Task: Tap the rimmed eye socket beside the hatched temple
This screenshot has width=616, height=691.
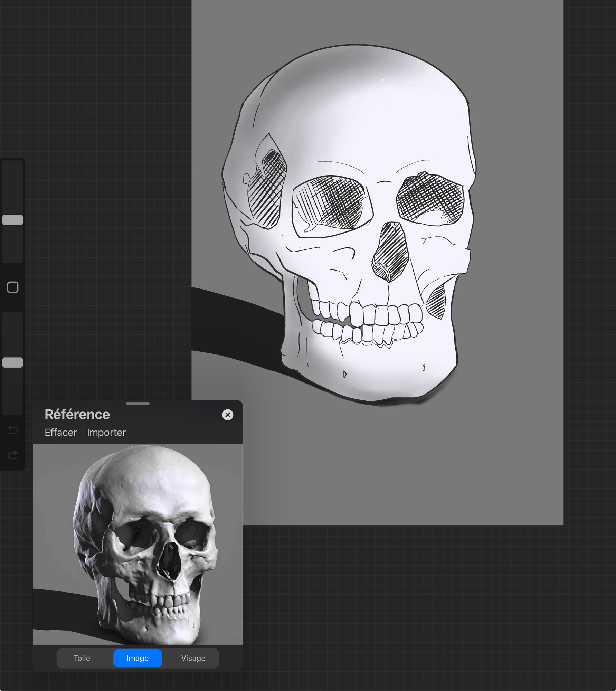Action: 332,206
